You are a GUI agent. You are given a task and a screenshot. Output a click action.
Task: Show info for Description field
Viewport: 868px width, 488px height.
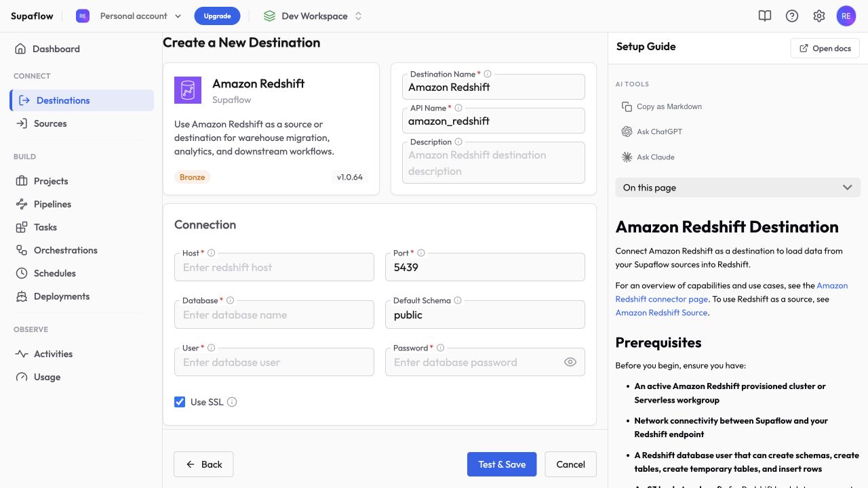coord(458,142)
